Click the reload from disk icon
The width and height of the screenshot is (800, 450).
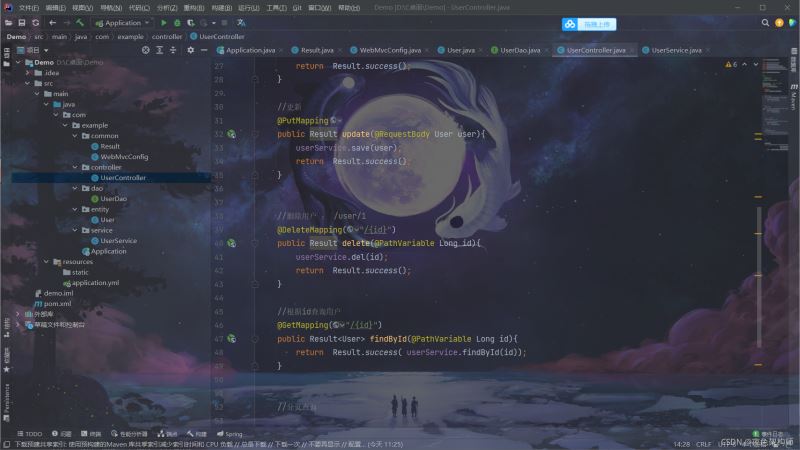click(x=35, y=23)
